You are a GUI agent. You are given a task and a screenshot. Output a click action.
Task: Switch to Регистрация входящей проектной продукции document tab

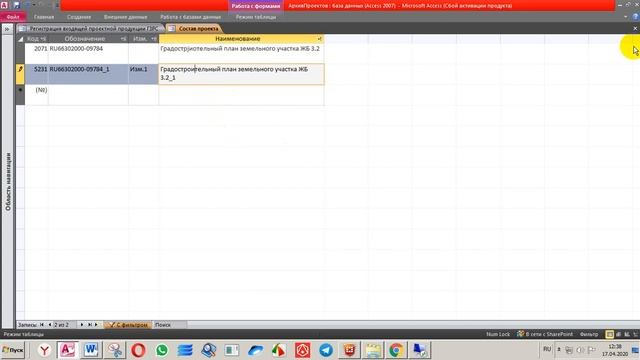[91, 29]
